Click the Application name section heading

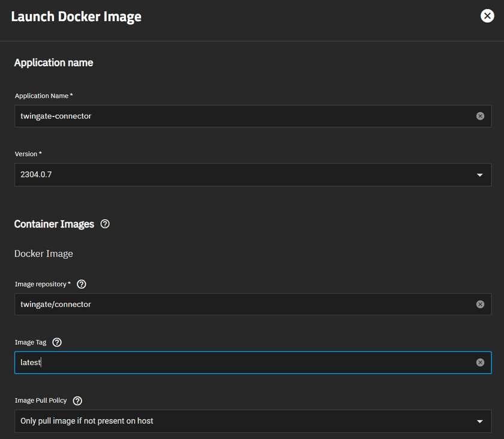53,62
